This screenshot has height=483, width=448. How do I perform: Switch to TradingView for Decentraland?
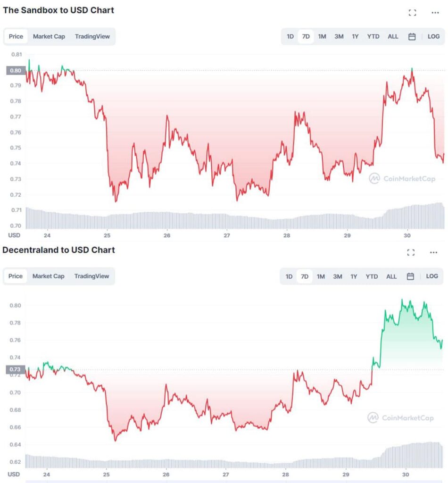(91, 276)
